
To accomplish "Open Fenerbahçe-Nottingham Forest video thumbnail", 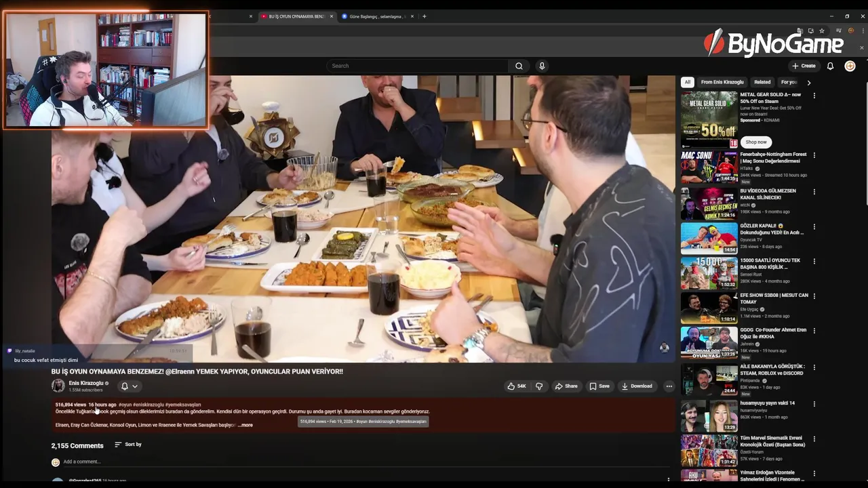I will click(709, 167).
